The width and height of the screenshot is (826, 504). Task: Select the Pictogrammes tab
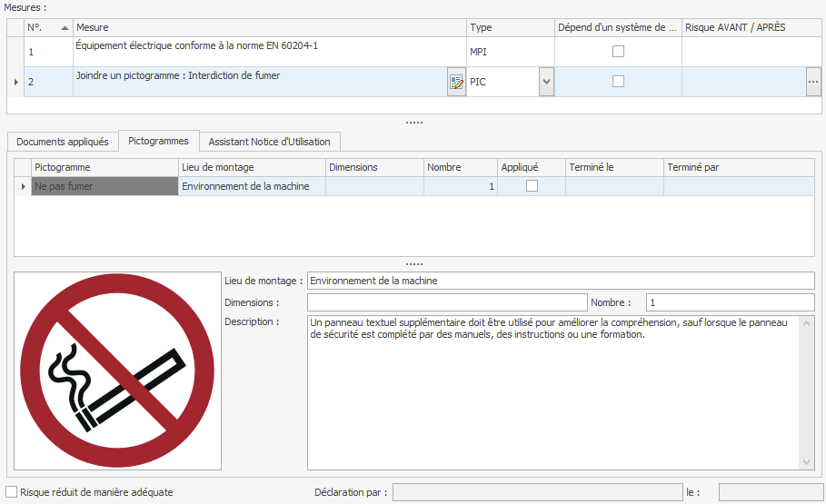point(158,141)
